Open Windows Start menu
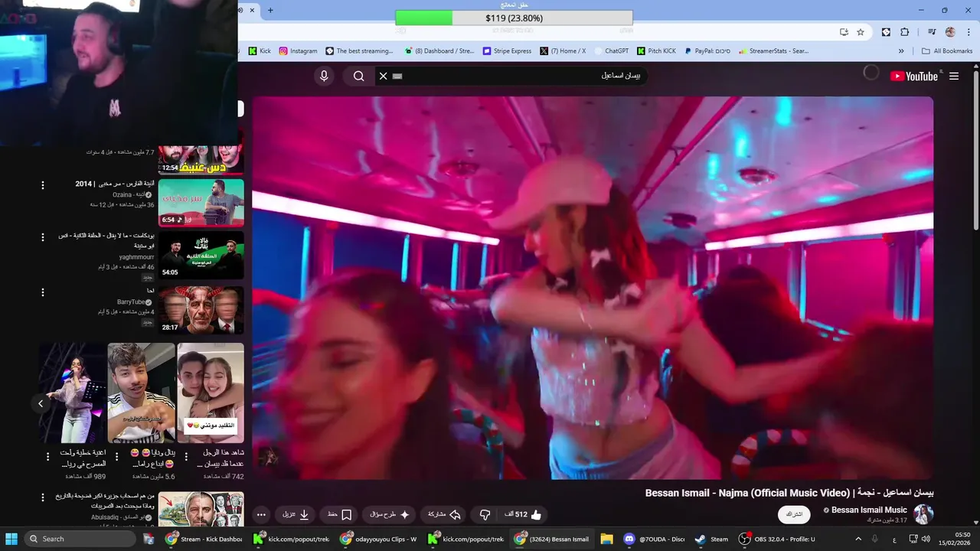 coord(11,539)
